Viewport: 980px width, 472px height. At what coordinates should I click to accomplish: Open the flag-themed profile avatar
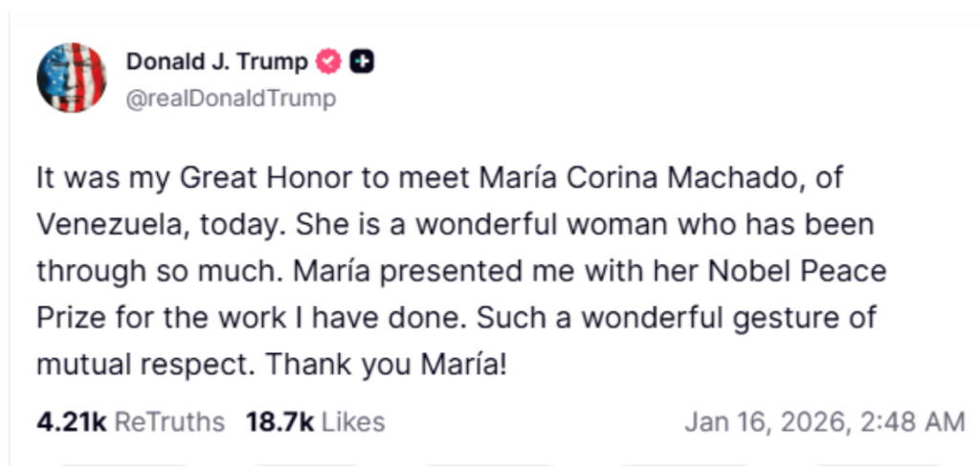(x=72, y=78)
